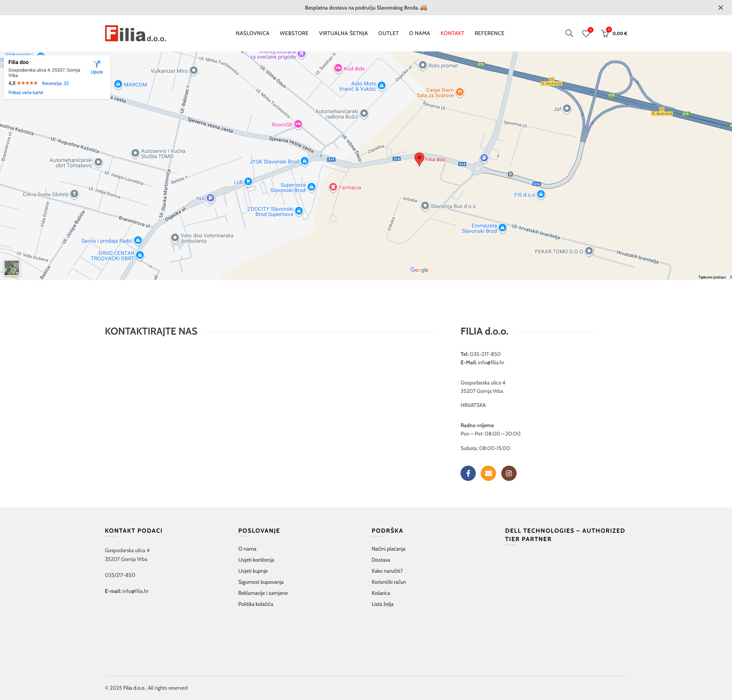The width and height of the screenshot is (732, 700).
Task: Open the Instagram round icon
Action: (x=509, y=473)
